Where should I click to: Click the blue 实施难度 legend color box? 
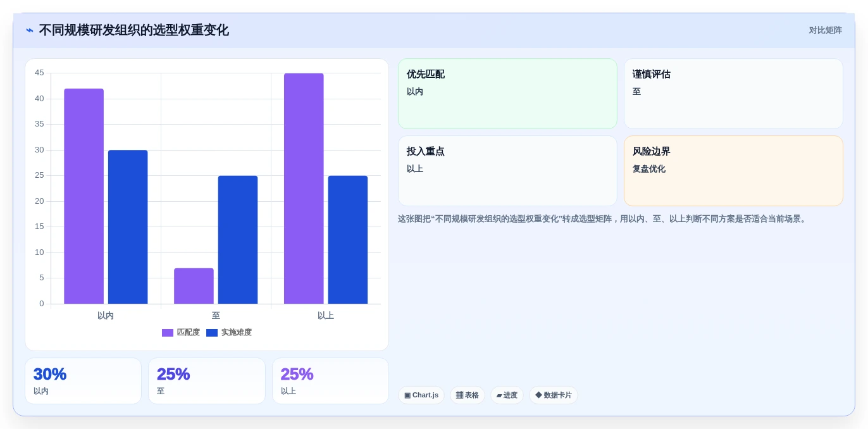coord(212,333)
